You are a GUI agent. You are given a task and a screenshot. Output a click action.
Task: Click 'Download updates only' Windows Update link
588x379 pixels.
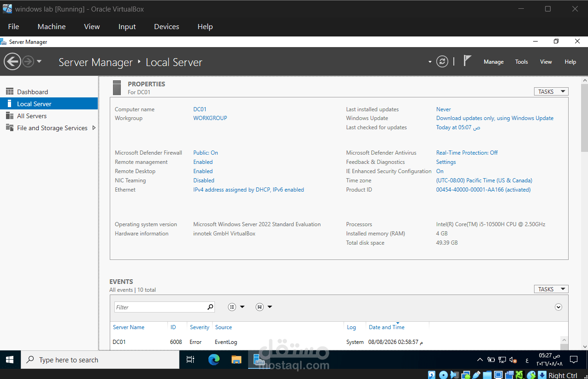495,118
